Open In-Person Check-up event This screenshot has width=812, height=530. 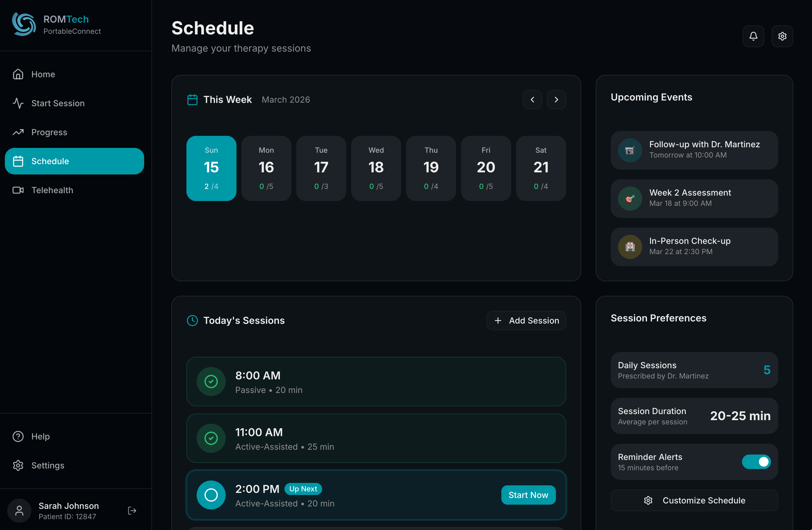(x=694, y=247)
